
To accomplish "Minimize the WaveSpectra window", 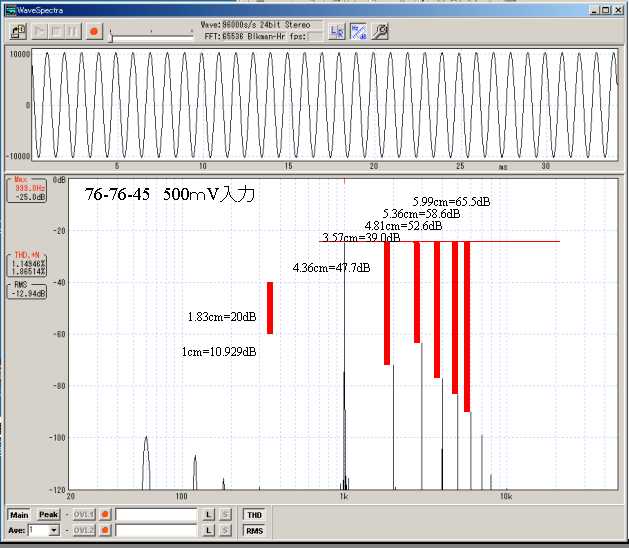I will (595, 10).
